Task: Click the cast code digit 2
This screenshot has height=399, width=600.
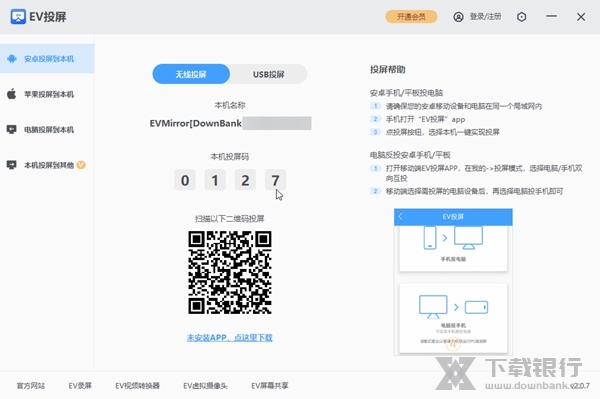Action: point(245,180)
